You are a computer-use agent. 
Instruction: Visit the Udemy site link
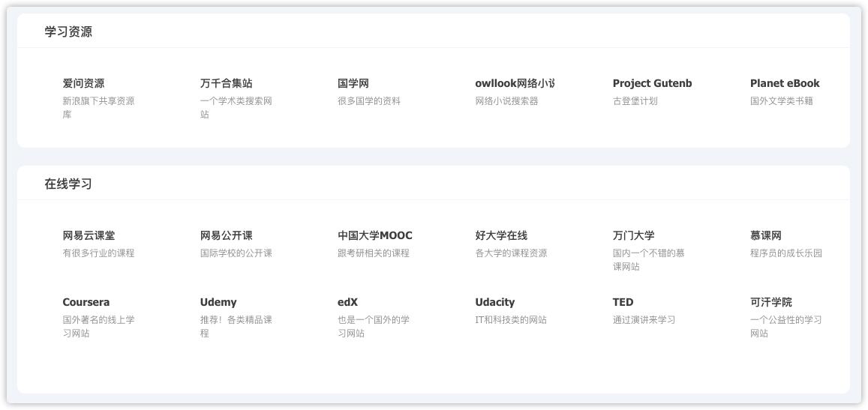click(x=218, y=302)
